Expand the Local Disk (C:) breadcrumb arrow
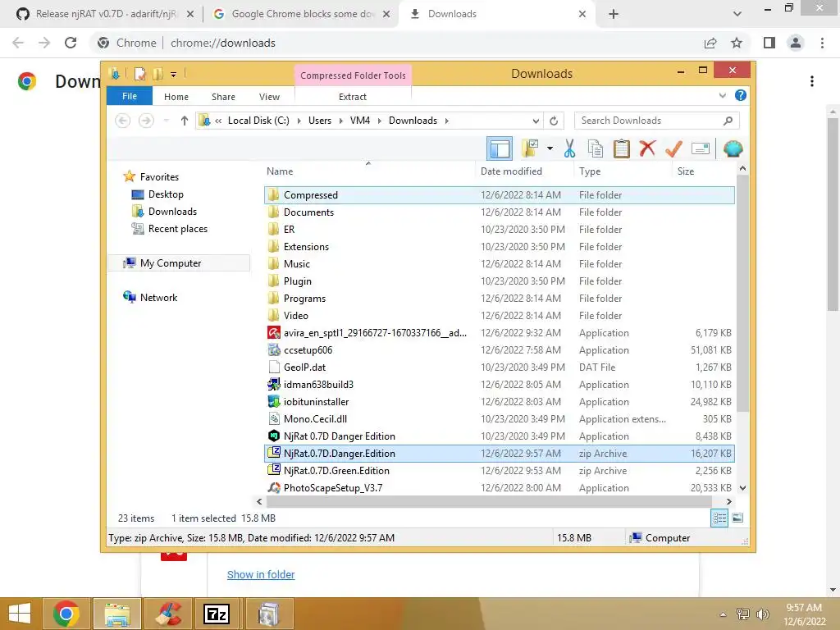Image resolution: width=840 pixels, height=630 pixels. point(299,121)
